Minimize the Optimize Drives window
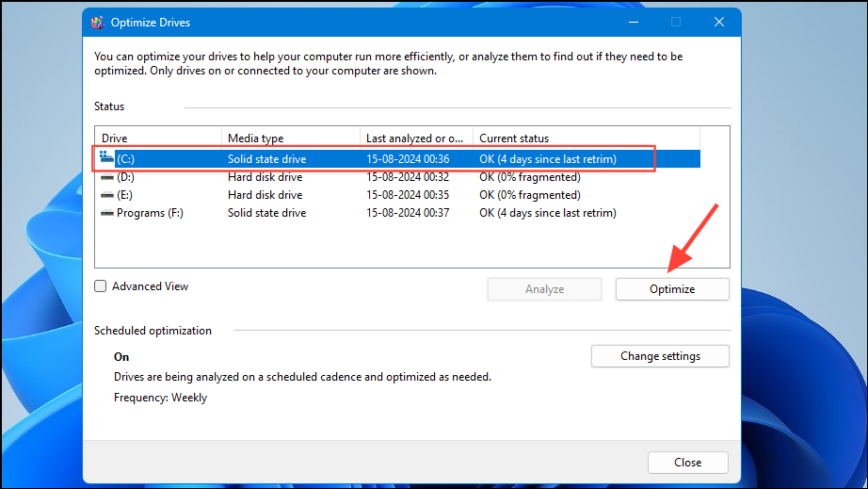868x489 pixels. click(x=634, y=23)
